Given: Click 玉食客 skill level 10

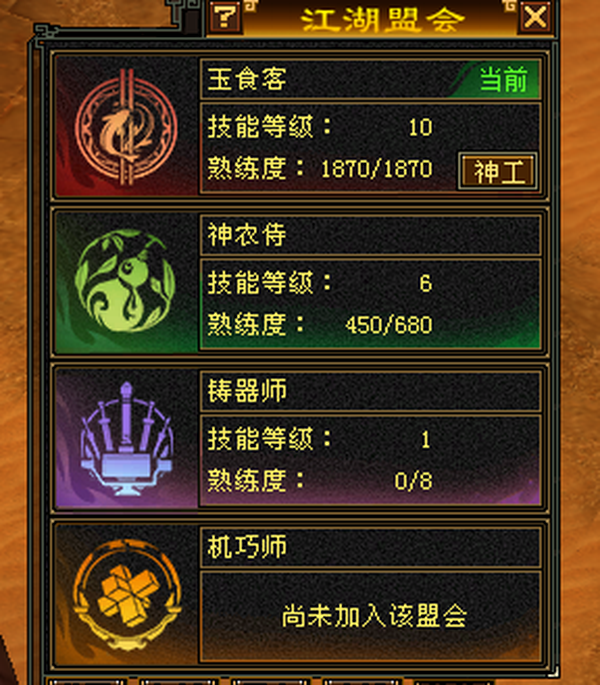Looking at the screenshot, I should pos(420,127).
